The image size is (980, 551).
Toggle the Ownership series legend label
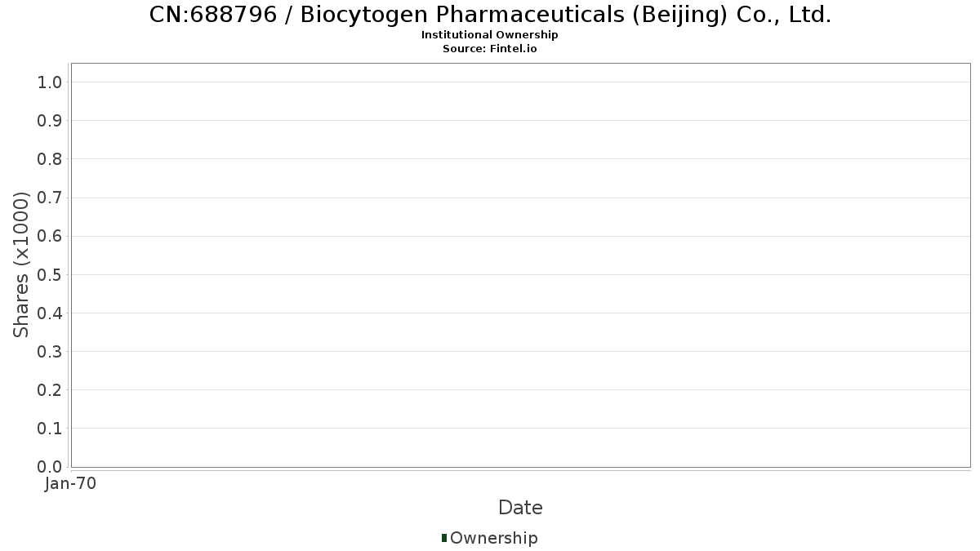click(x=493, y=538)
